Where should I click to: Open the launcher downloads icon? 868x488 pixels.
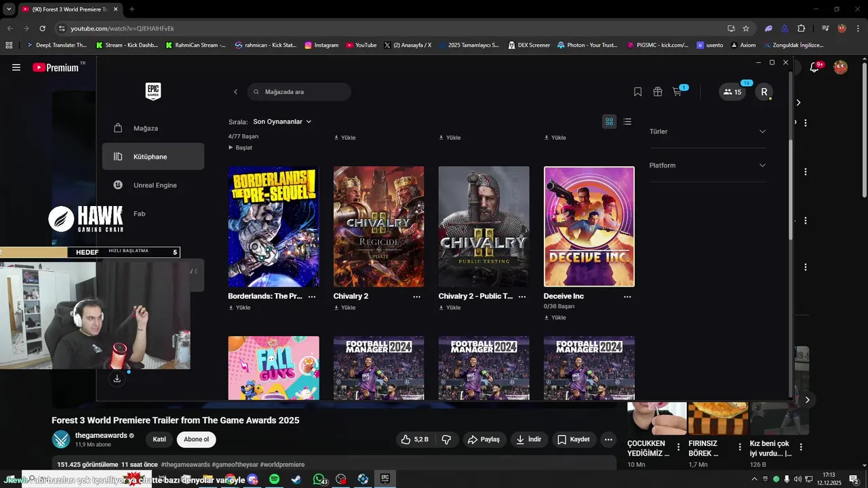tap(117, 378)
